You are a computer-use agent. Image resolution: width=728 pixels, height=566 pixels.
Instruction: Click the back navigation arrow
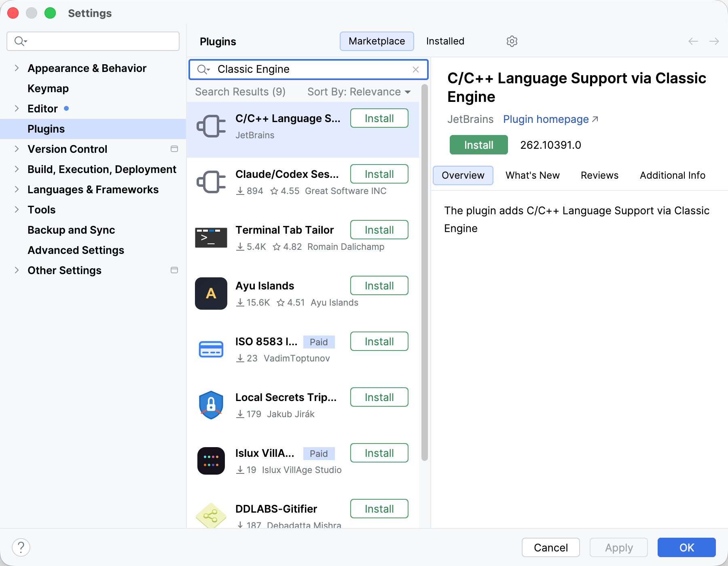click(x=693, y=41)
